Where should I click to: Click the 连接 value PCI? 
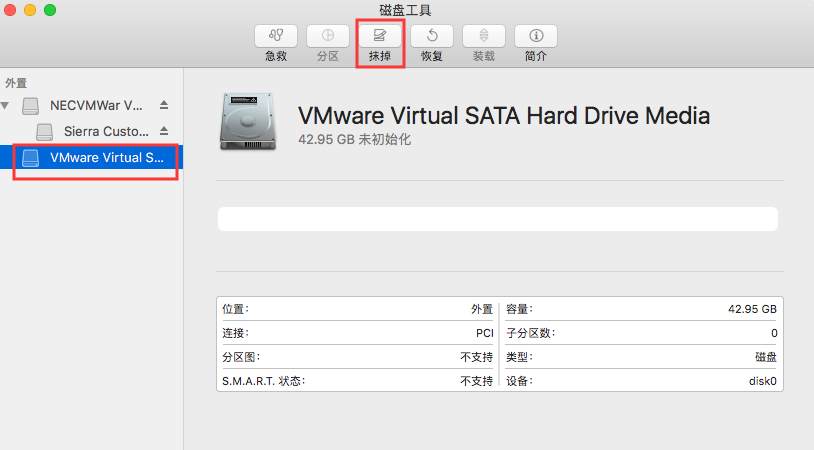pyautogui.click(x=484, y=333)
